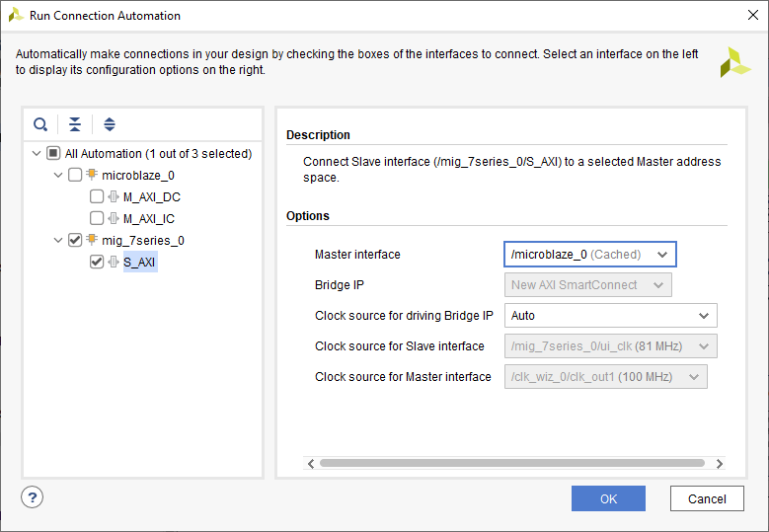Click the Bridge IP label text
Viewport: 769px width, 532px height.
point(340,285)
